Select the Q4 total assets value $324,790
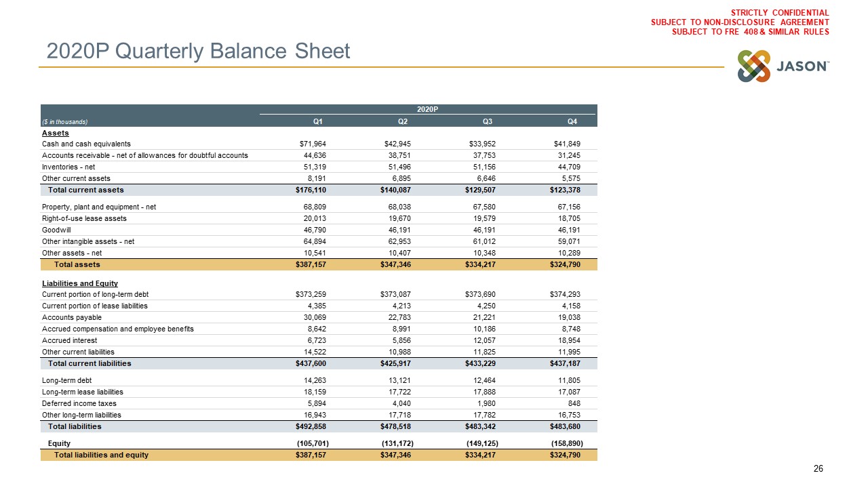The image size is (868, 488). [564, 264]
